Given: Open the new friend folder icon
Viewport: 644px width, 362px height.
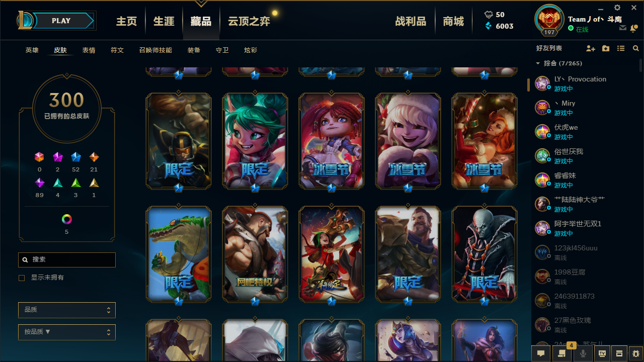Looking at the screenshot, I should pos(606,48).
